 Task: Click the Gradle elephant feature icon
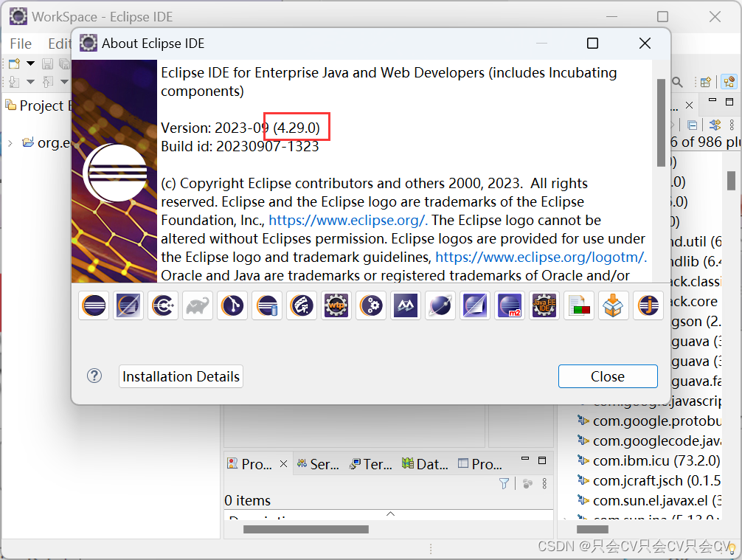pos(198,305)
